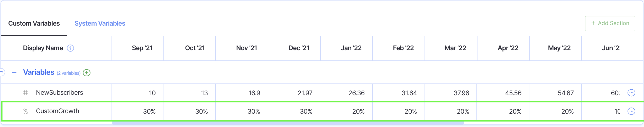Collapse the Variables section
Screen dimensions: 644x127
pos(14,72)
